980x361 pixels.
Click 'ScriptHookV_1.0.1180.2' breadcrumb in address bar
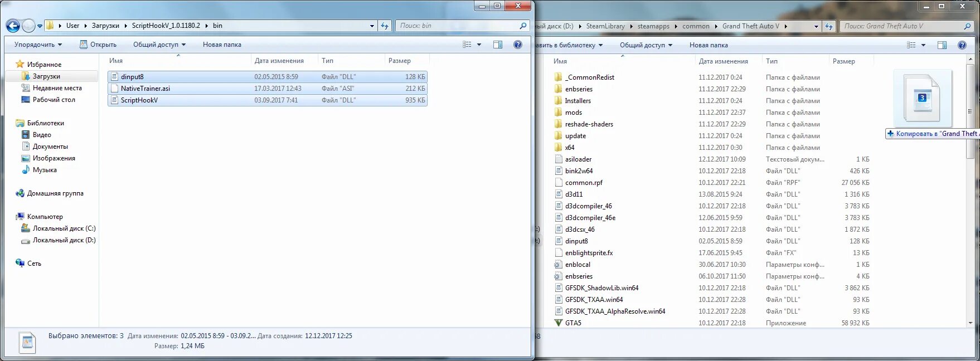(x=166, y=26)
